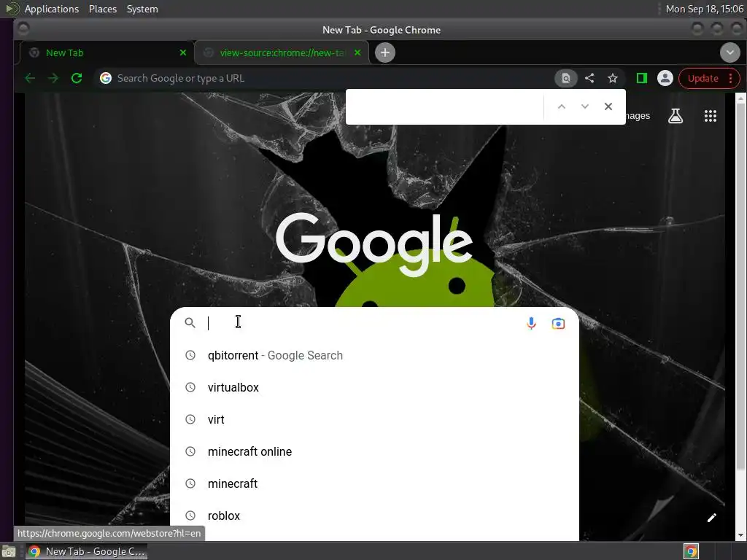Open the find-in-page search icon in the omnibox
Screen dimensions: 747x560
[x=565, y=79]
